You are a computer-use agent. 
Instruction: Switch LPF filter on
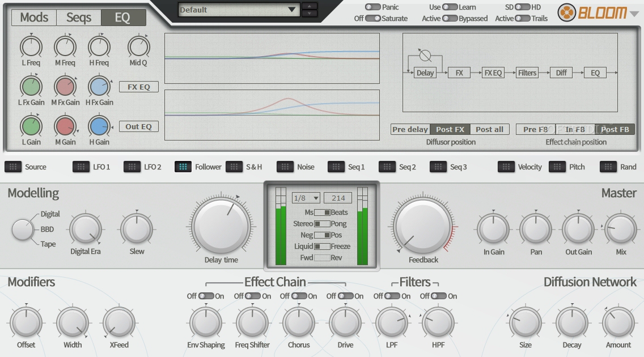pos(392,296)
